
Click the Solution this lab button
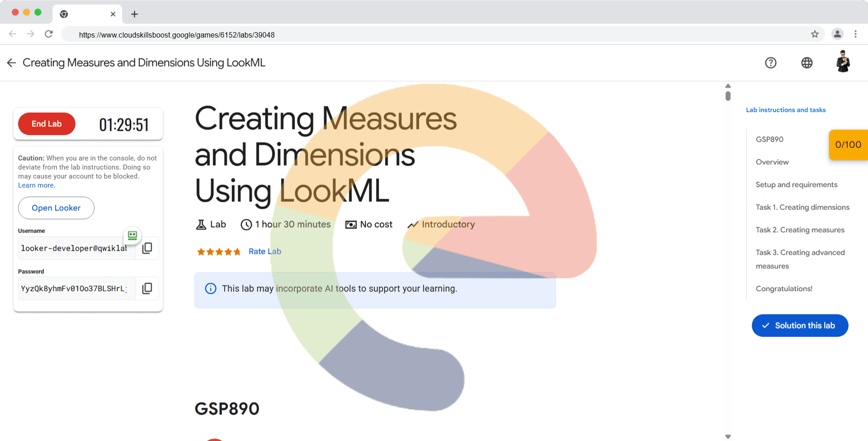point(799,326)
